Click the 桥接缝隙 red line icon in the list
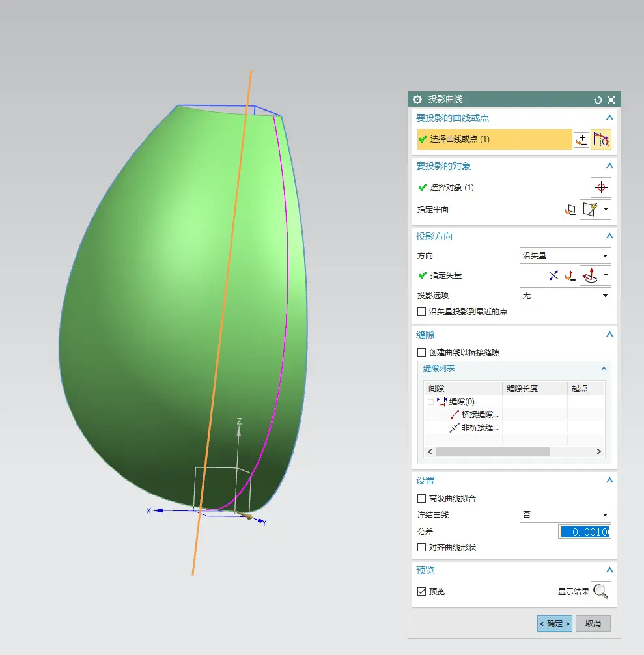The image size is (644, 655). (x=455, y=414)
